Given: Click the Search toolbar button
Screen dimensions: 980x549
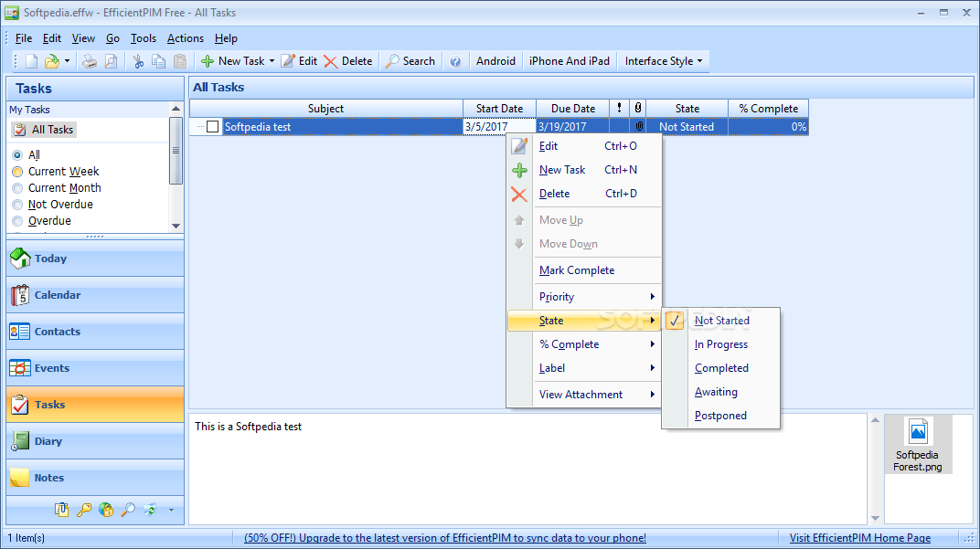Looking at the screenshot, I should [x=410, y=61].
